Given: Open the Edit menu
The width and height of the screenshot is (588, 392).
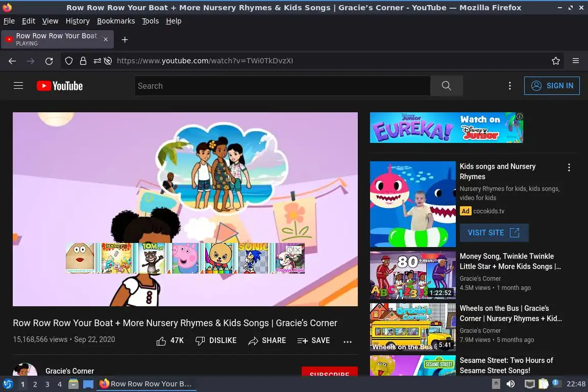Looking at the screenshot, I should [x=29, y=21].
